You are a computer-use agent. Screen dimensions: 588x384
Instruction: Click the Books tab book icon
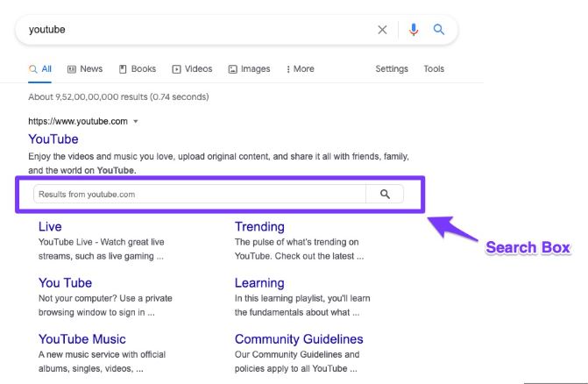click(x=123, y=69)
